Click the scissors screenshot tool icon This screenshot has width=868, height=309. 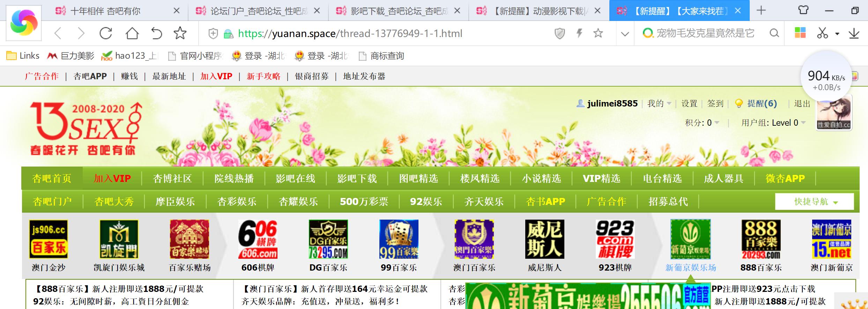tap(823, 33)
